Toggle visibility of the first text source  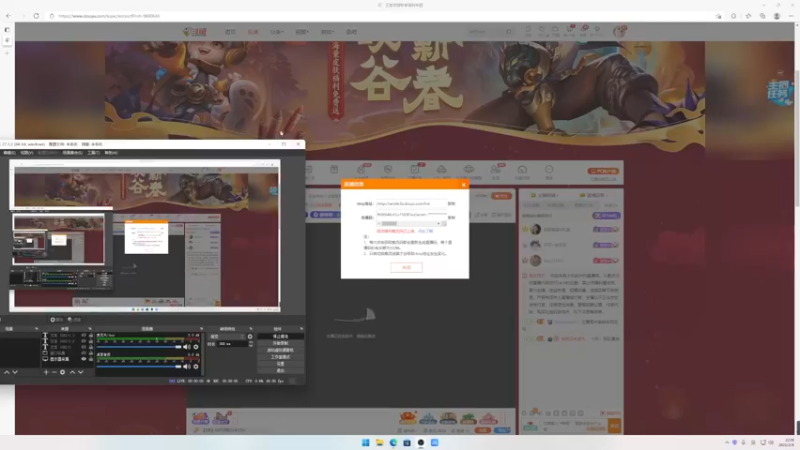point(84,335)
